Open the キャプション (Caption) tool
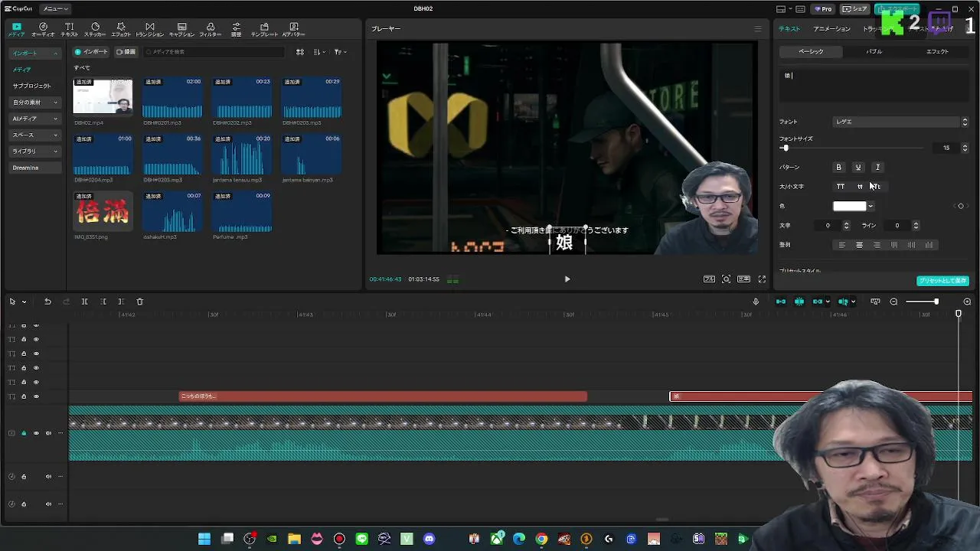The width and height of the screenshot is (980, 551). tap(181, 30)
